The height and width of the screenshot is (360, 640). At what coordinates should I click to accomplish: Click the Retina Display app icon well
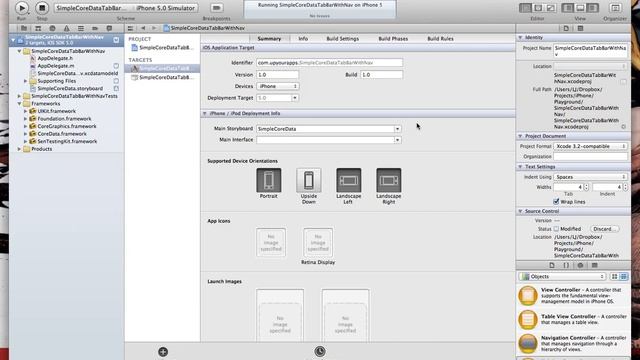click(x=318, y=243)
